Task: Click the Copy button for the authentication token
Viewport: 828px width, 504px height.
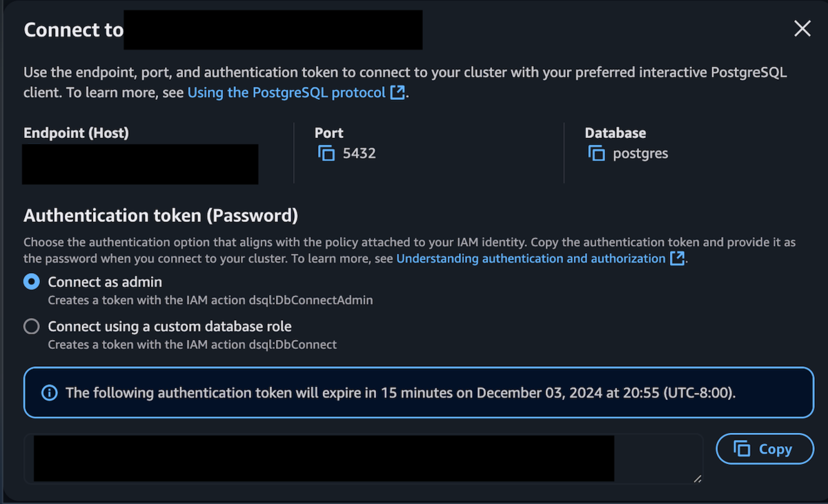Action: pyautogui.click(x=765, y=449)
